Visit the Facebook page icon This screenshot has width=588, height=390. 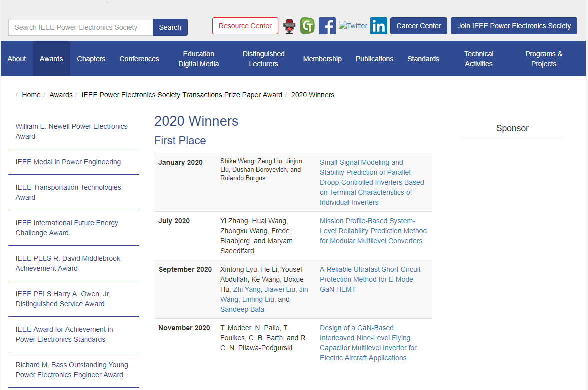pos(327,26)
